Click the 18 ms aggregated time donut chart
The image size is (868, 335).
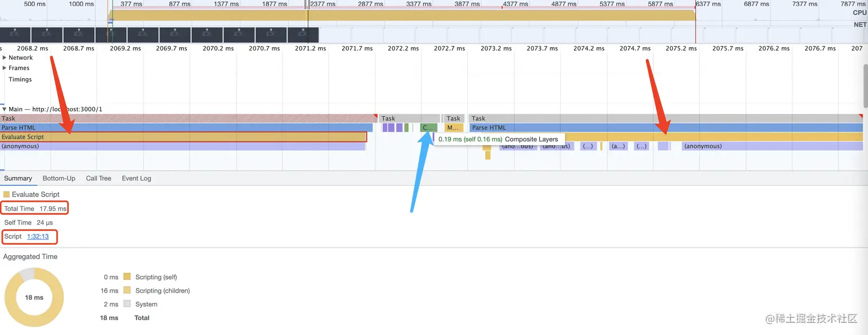34,297
